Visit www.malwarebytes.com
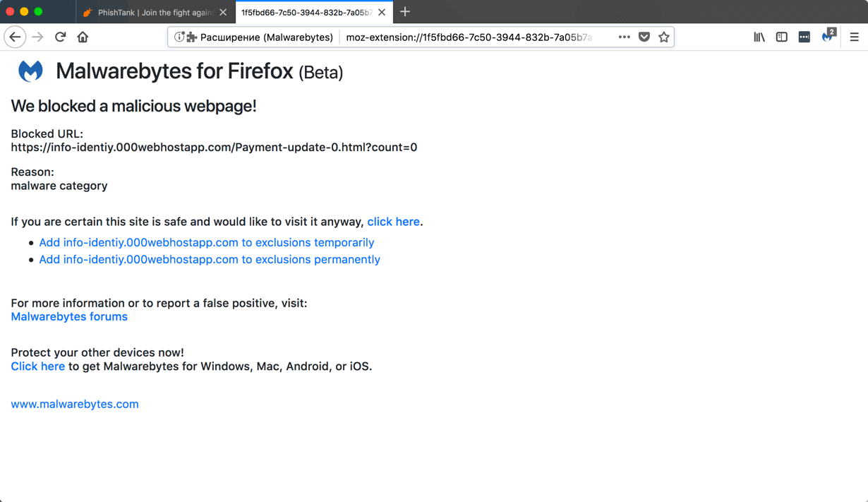868x502 pixels. 74,403
